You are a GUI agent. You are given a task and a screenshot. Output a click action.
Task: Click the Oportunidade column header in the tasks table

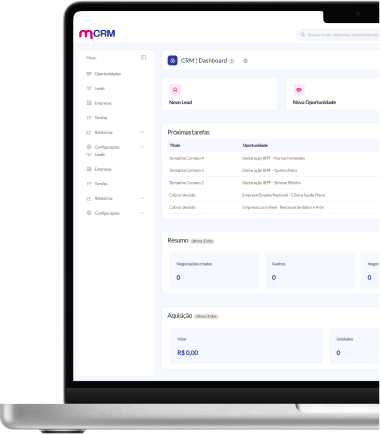(x=255, y=145)
